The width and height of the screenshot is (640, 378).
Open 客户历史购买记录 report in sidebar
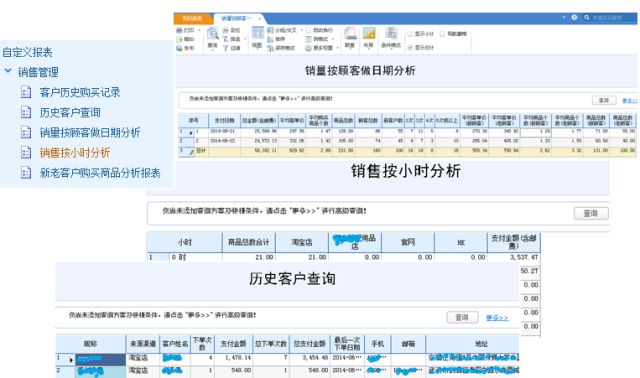pos(80,92)
